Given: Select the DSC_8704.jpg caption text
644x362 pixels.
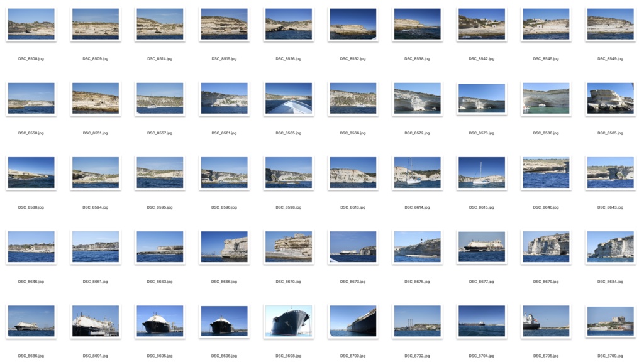Looking at the screenshot, I should pos(481,356).
